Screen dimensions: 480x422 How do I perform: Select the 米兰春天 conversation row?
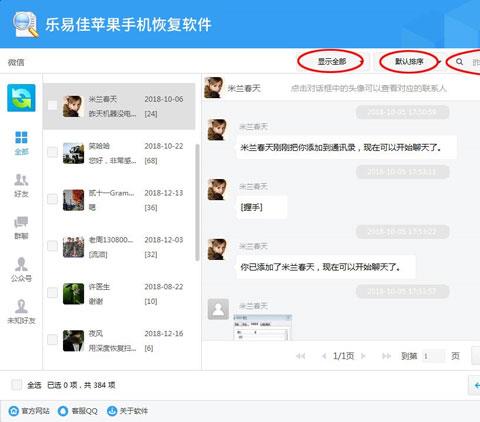pyautogui.click(x=119, y=106)
